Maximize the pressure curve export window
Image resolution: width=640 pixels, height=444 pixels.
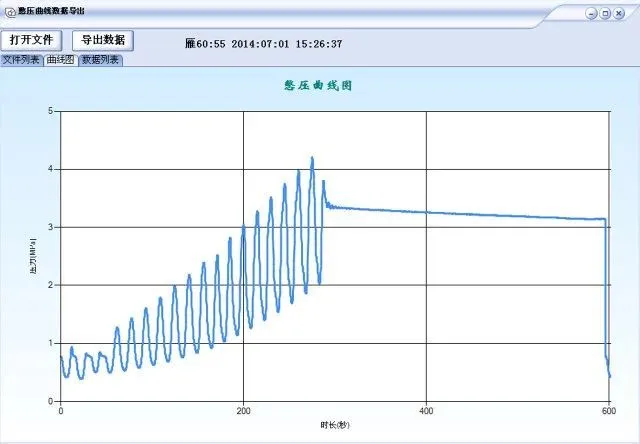[605, 13]
